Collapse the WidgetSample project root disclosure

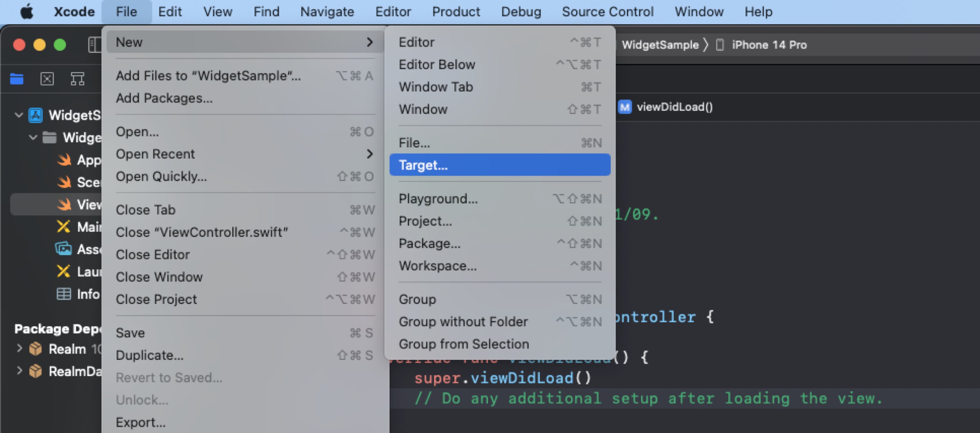pyautogui.click(x=19, y=115)
